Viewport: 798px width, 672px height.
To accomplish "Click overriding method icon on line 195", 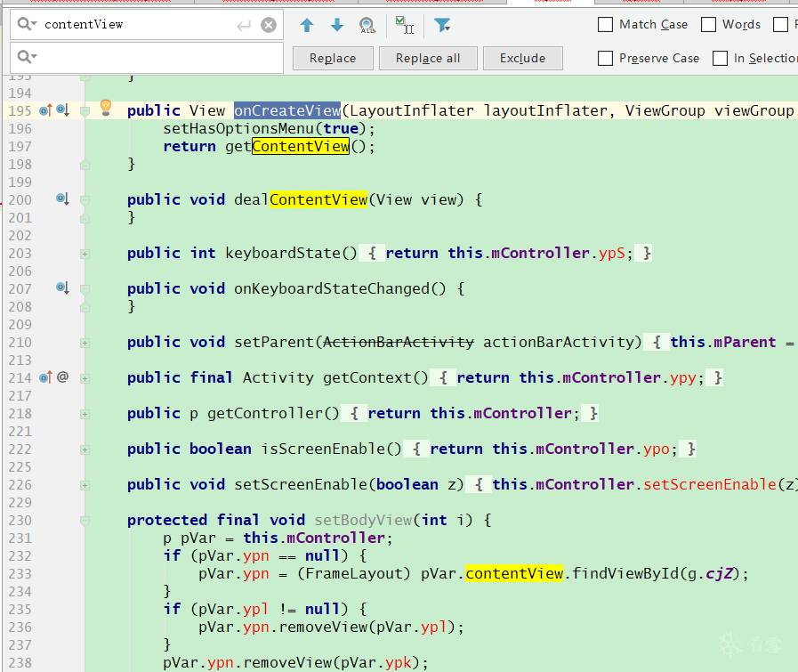I will point(45,110).
